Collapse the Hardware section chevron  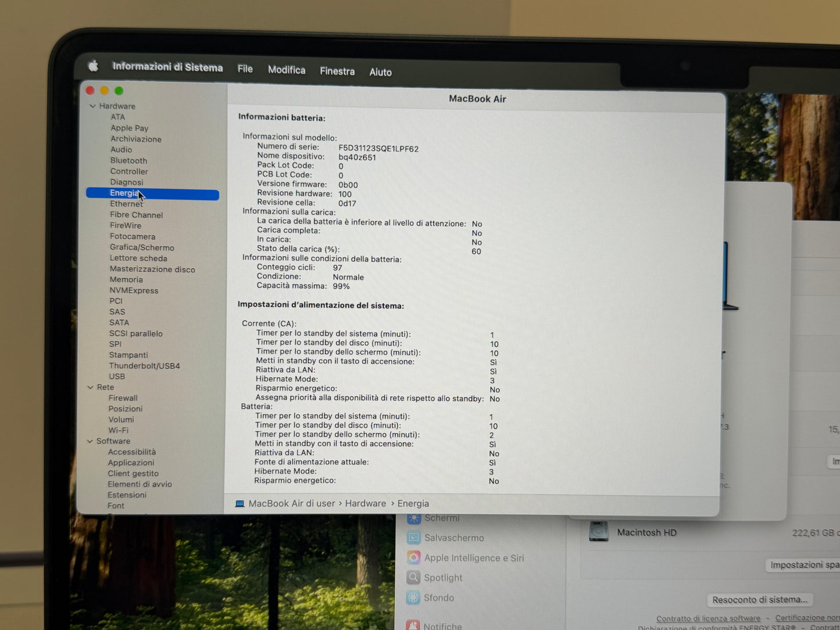92,106
